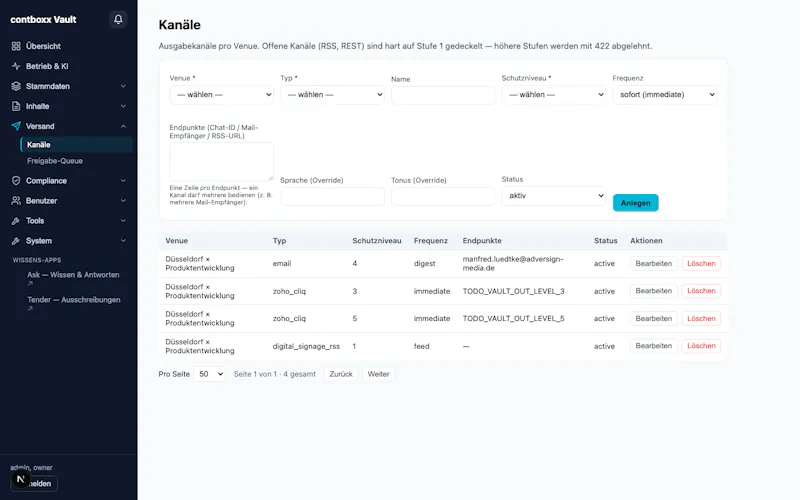Click the System wrench icon
Viewport: 800px width, 500px height.
pos(16,241)
